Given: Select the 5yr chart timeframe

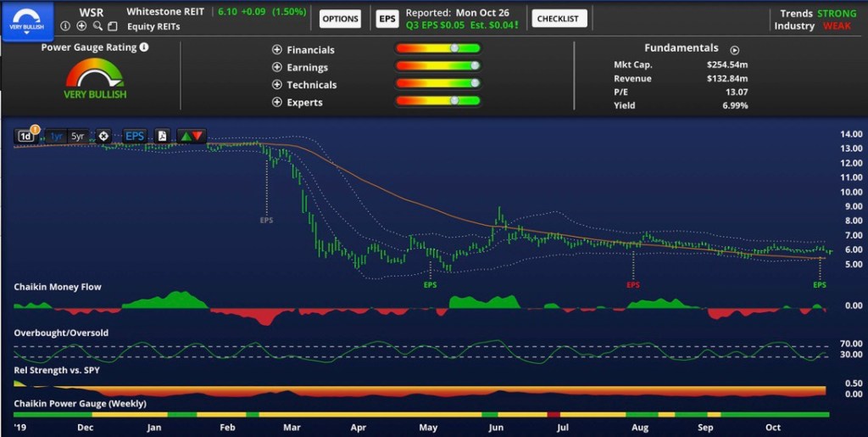Looking at the screenshot, I should pos(78,136).
